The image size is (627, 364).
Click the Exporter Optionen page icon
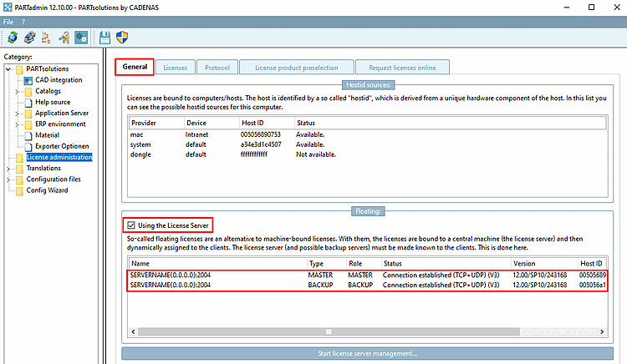pyautogui.click(x=28, y=147)
